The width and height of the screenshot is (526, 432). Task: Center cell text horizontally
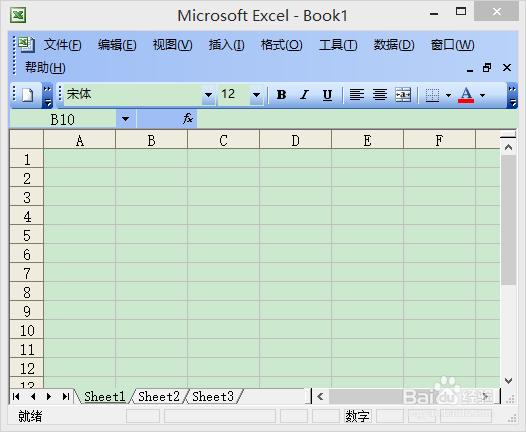point(380,95)
